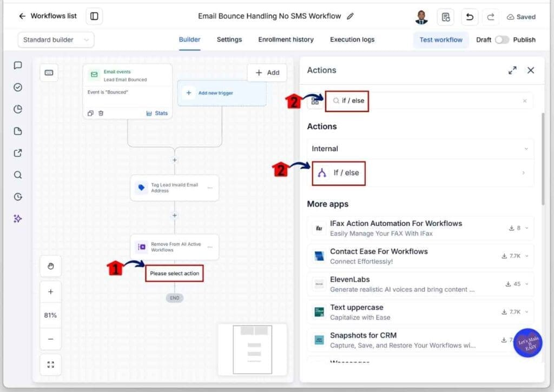
Task: Close the Actions panel
Action: (531, 70)
